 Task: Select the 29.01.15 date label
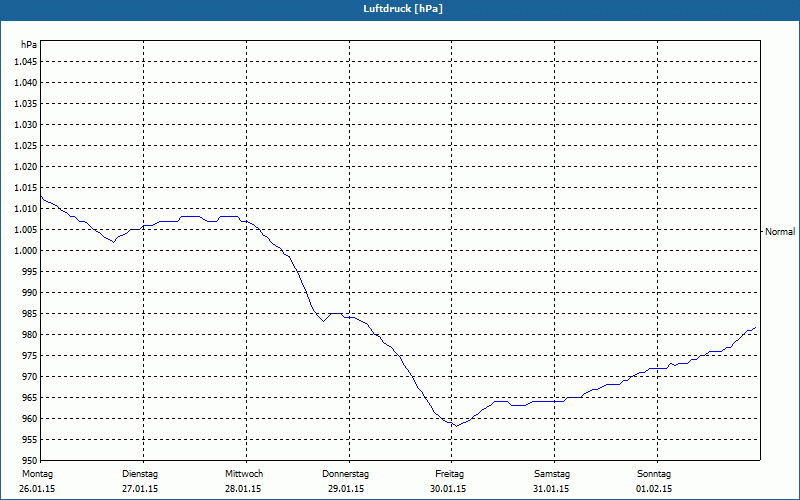point(346,489)
